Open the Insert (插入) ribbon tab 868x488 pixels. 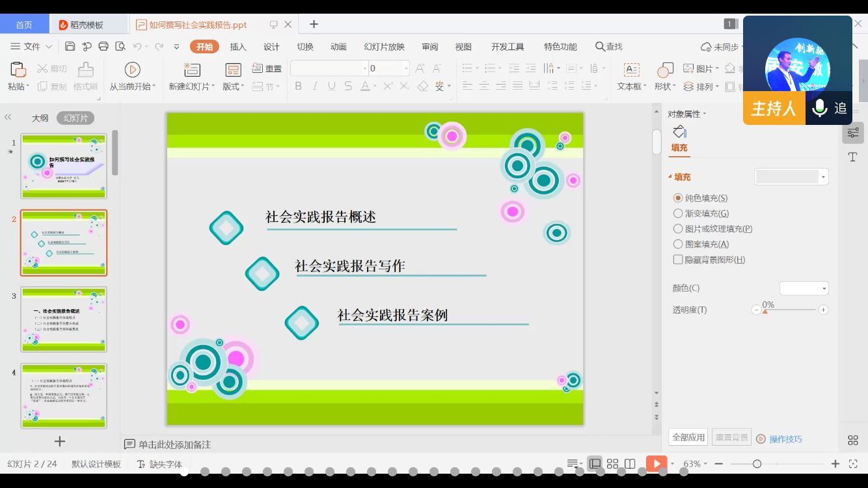238,47
